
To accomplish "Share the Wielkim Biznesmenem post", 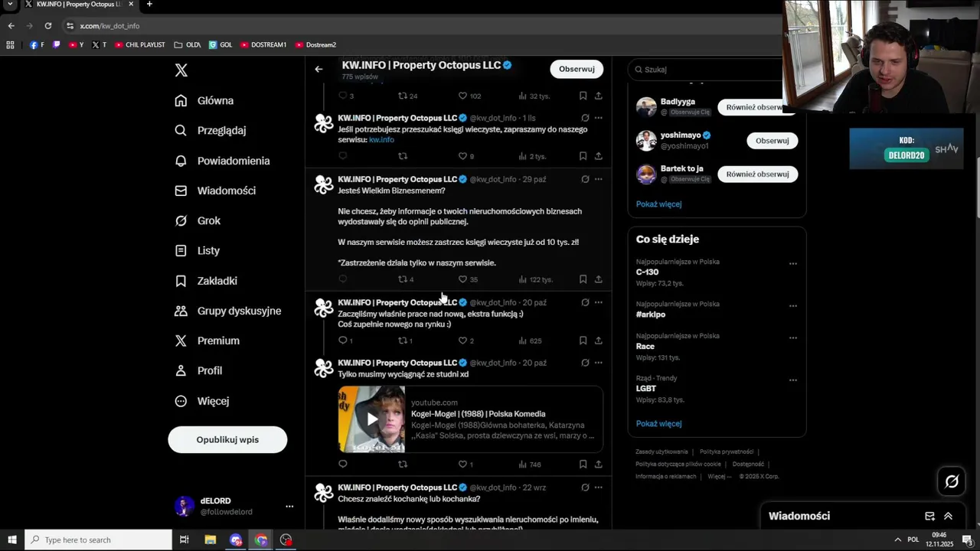I will click(598, 279).
